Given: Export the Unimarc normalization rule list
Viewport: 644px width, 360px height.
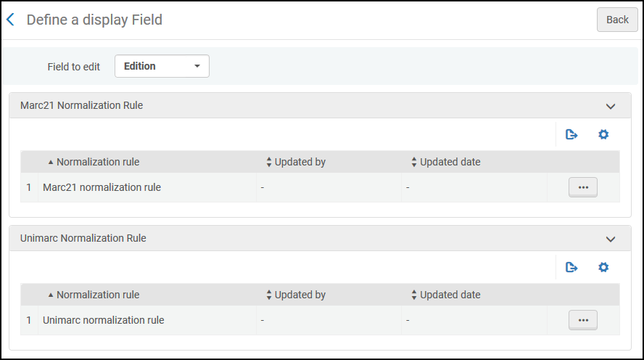Looking at the screenshot, I should pos(571,267).
